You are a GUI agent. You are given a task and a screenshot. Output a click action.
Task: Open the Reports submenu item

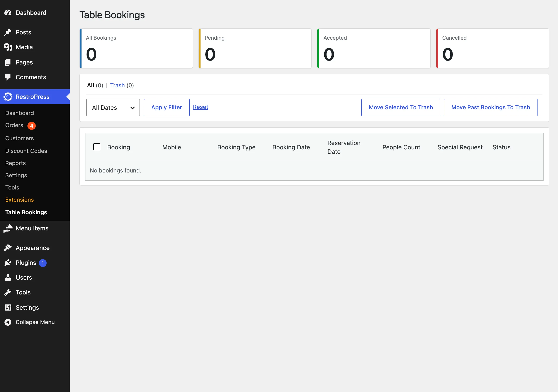point(15,163)
